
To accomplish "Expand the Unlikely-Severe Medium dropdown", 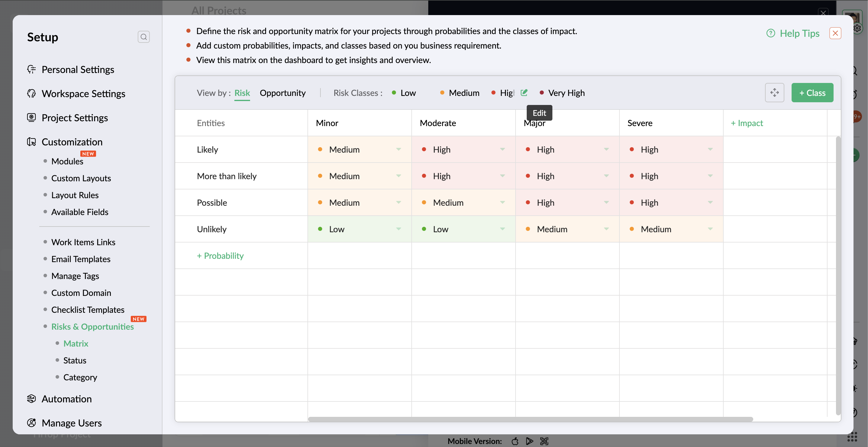I will pos(710,229).
